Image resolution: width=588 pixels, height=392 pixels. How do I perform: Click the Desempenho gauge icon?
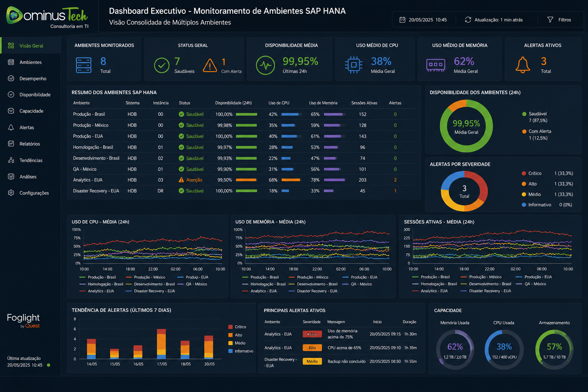click(11, 78)
